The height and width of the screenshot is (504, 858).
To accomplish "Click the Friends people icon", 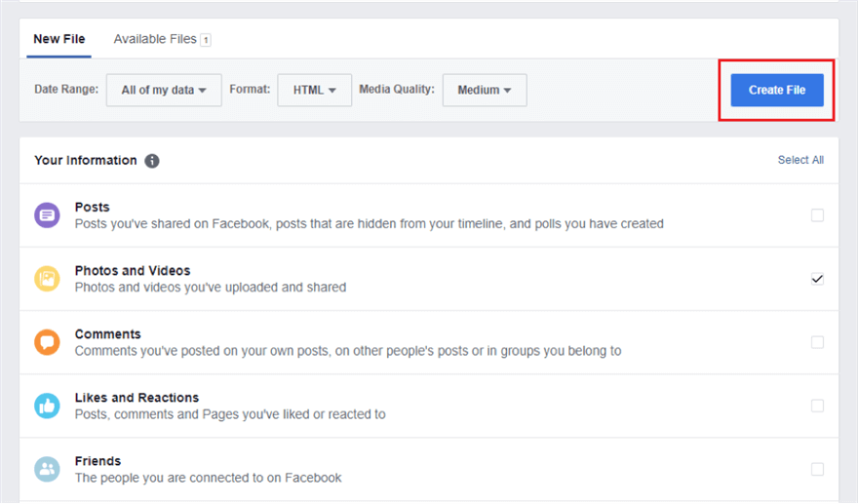I will tap(47, 469).
